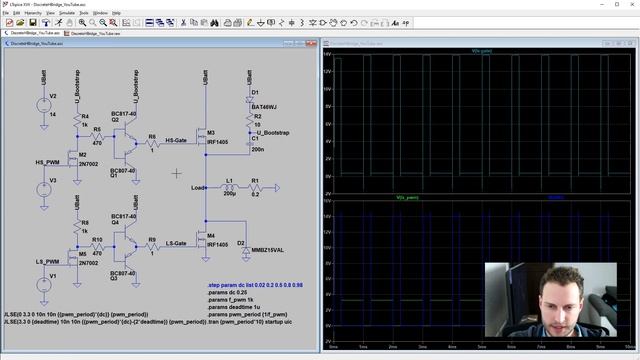Screen dimensions: 640x360
Task: Click the '.step param dc list' directive
Action: click(255, 285)
